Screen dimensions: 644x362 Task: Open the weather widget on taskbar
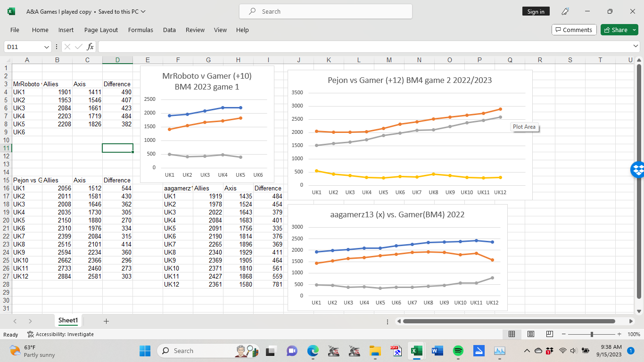[x=32, y=351]
